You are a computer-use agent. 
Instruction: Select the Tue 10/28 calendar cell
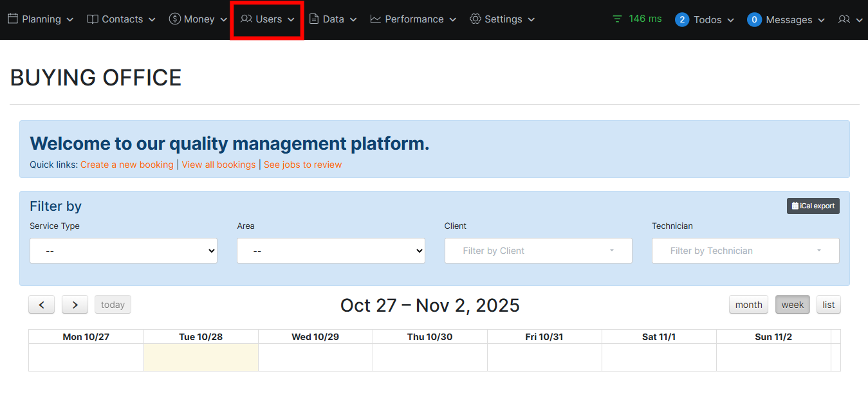click(201, 357)
